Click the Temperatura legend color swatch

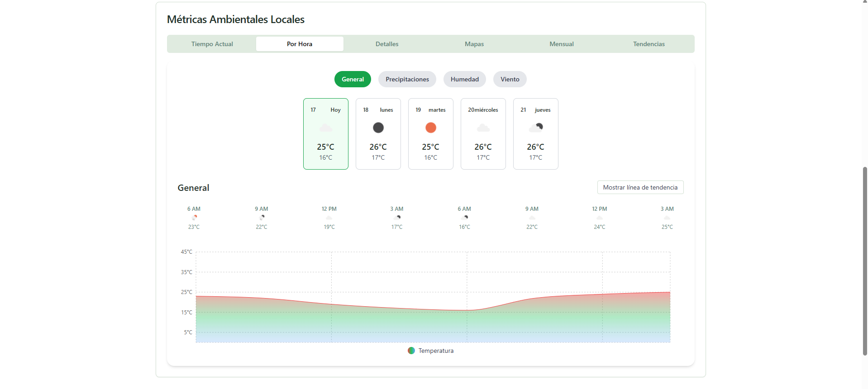pos(411,351)
